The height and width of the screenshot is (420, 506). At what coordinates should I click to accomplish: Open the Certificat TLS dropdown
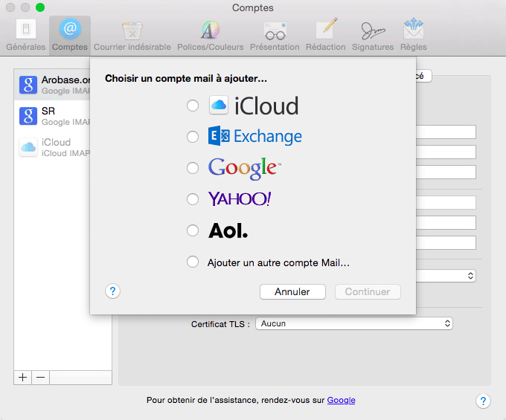[x=354, y=323]
